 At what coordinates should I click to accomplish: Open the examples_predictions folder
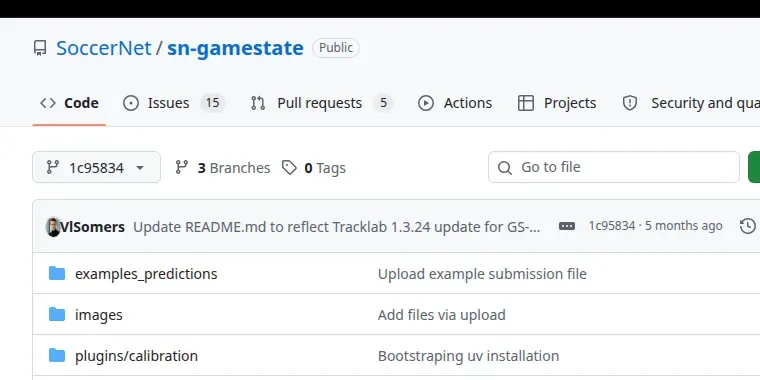pos(146,274)
